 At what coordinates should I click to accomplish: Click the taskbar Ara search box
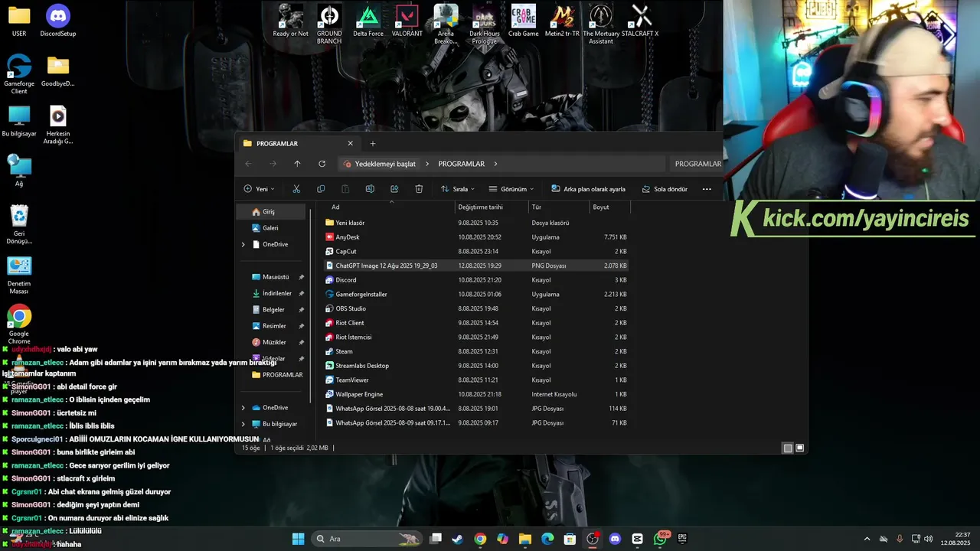pyautogui.click(x=366, y=539)
